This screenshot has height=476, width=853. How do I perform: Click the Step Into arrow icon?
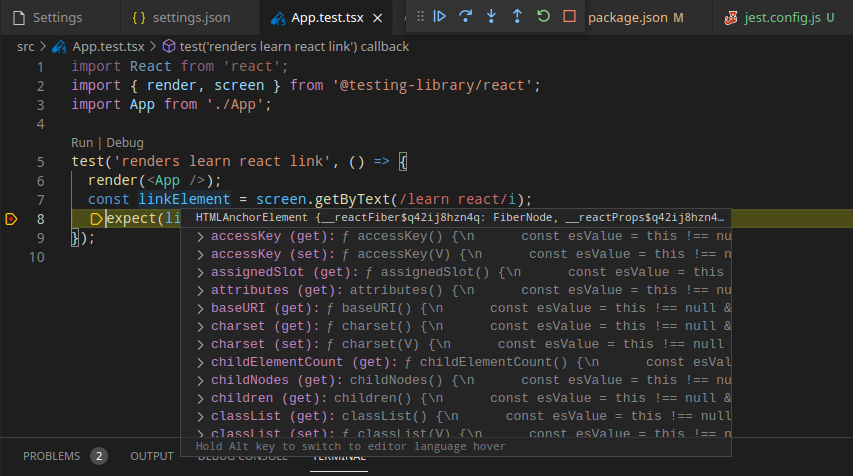click(491, 16)
